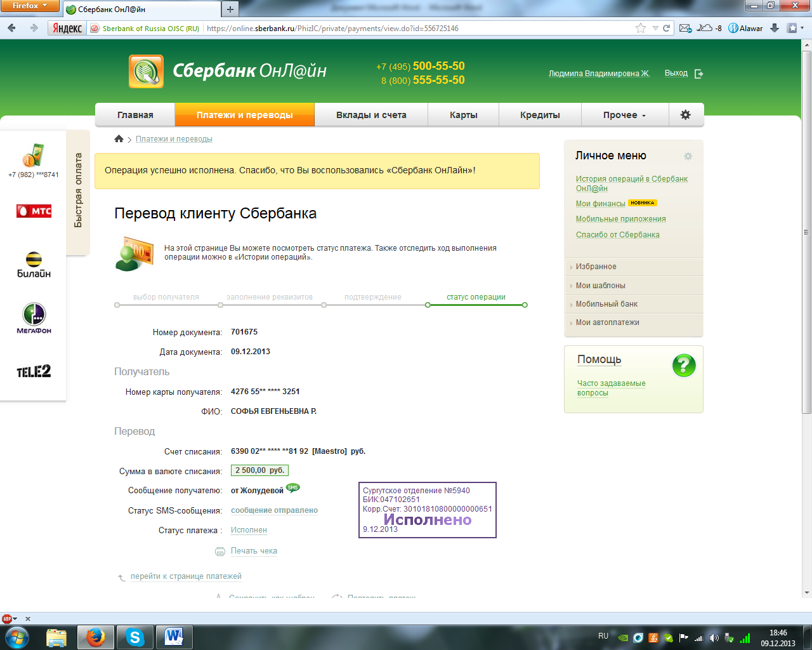Click the MegaFon quick payment logo
The image size is (812, 650).
coord(34,318)
